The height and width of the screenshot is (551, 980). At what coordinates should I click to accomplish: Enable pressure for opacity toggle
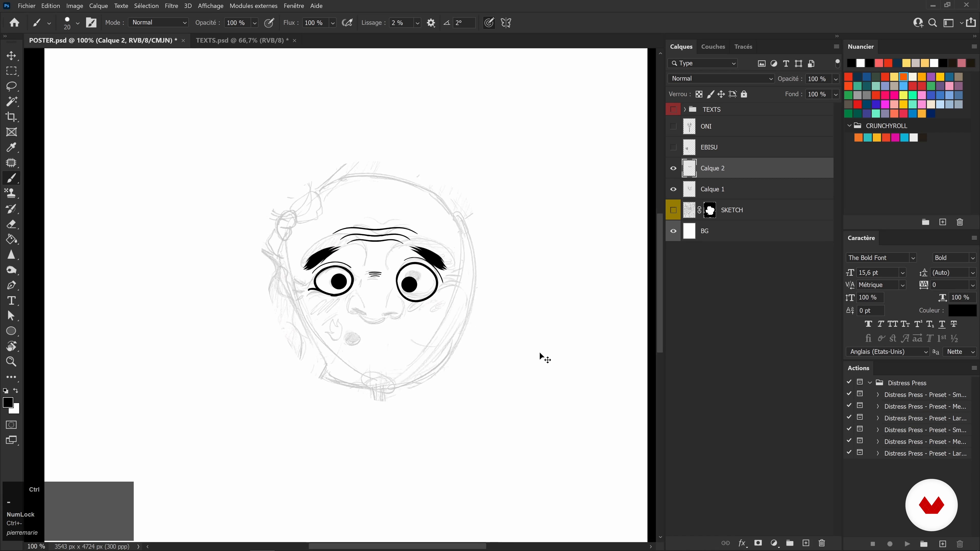pyautogui.click(x=269, y=23)
